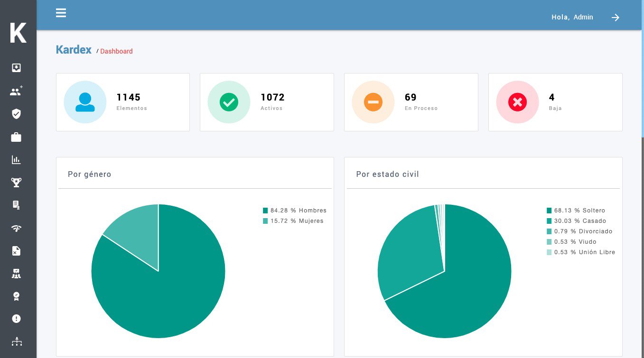
Task: Click the blue person icon for Elementos
Action: tap(85, 102)
